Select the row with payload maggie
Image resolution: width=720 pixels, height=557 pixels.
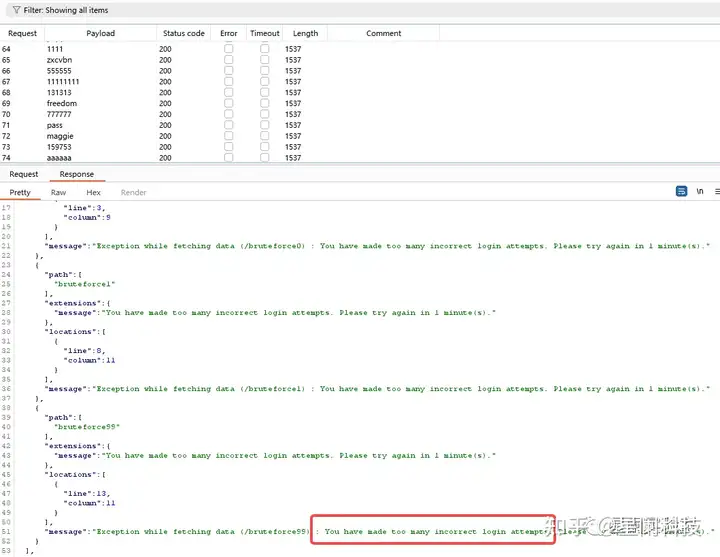click(x=360, y=136)
